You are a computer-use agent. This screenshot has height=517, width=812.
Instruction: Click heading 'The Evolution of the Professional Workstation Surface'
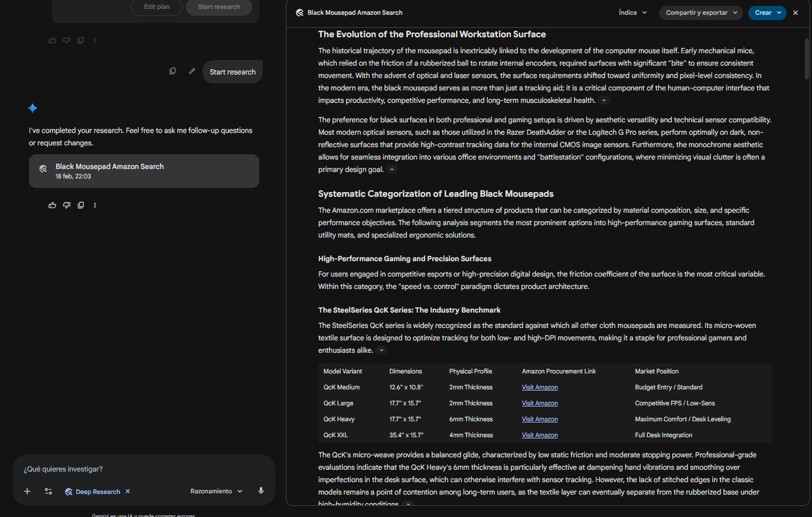432,34
